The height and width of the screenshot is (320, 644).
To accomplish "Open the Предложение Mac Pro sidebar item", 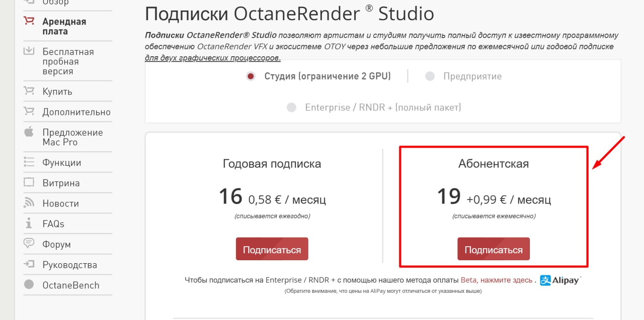I will pos(72,137).
